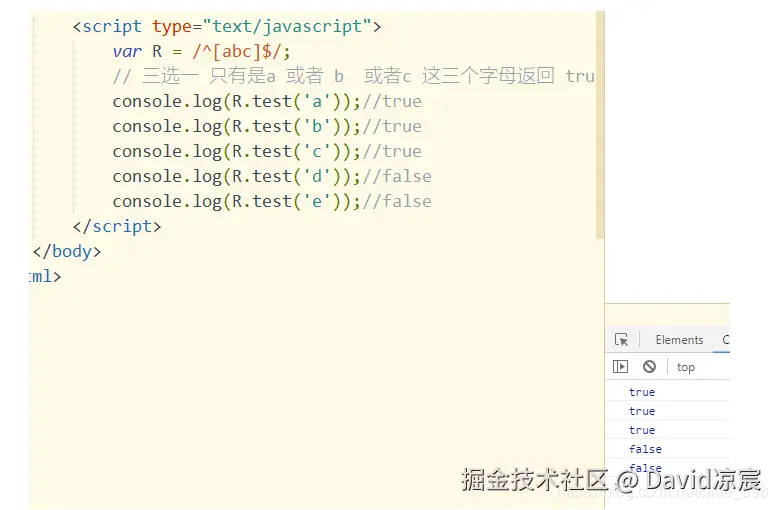The height and width of the screenshot is (510, 778).
Task: Click the opening script type="text/javascript" tag
Action: tap(227, 26)
